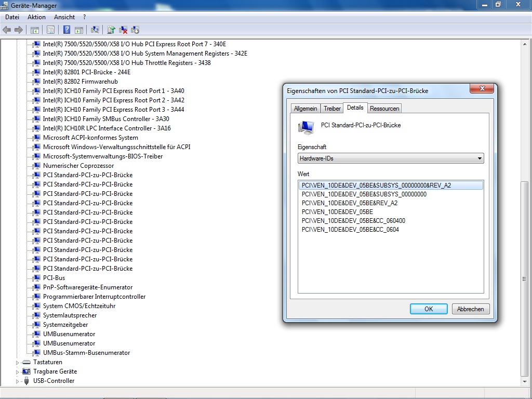Expand the USB-Controller category
Image resolution: width=532 pixels, height=399 pixels.
click(x=17, y=381)
